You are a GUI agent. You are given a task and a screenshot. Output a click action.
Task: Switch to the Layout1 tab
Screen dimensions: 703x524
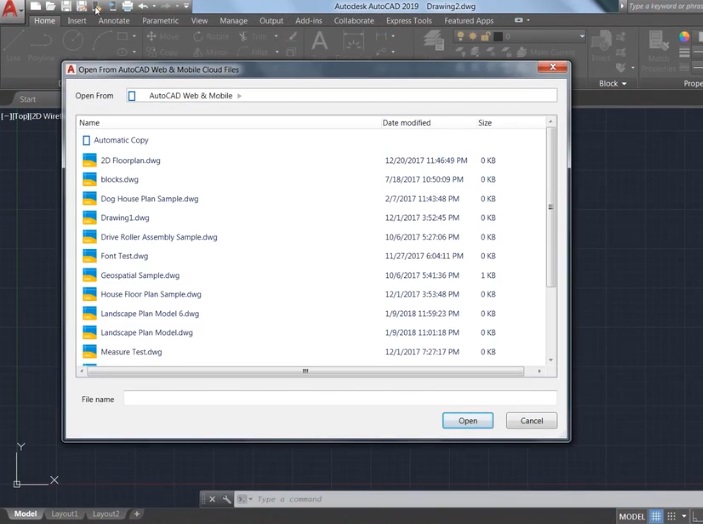pos(65,514)
